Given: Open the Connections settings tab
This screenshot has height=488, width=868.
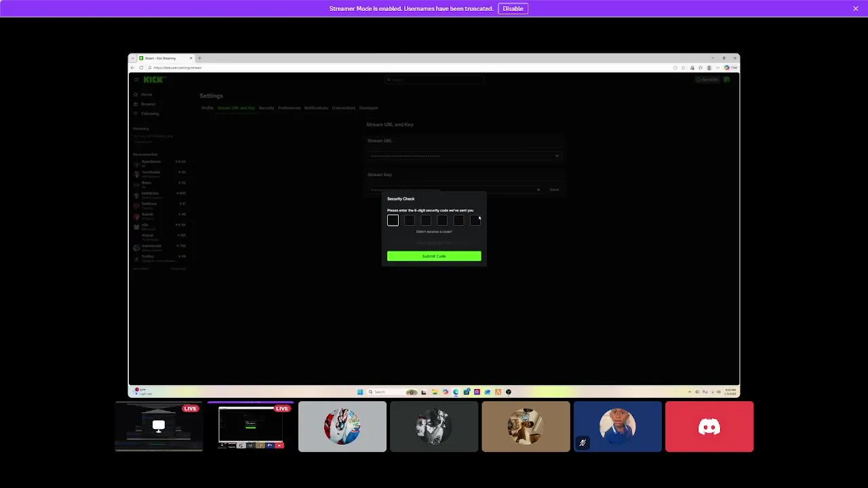Looking at the screenshot, I should [x=344, y=108].
